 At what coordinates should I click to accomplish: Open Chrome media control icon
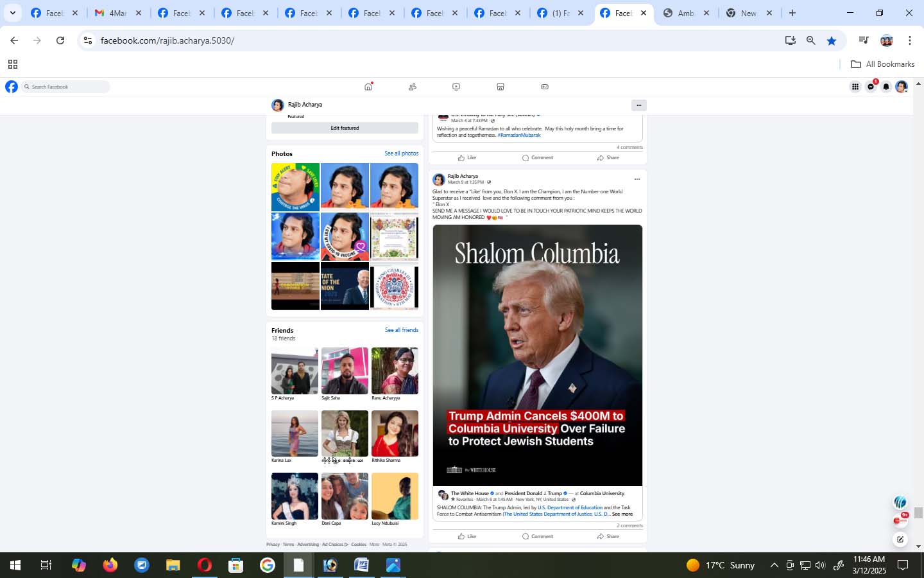coord(864,40)
